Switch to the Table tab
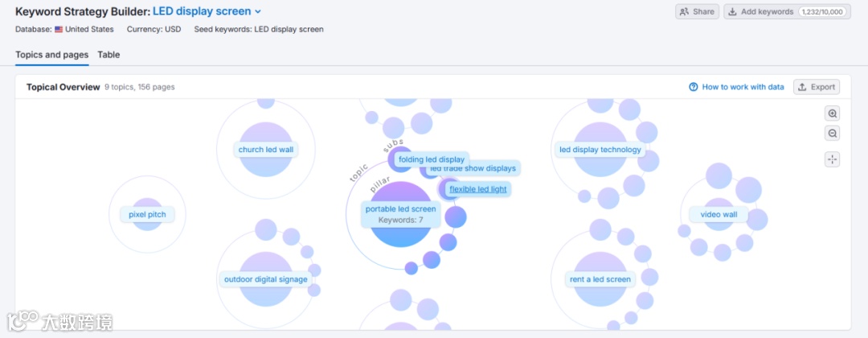This screenshot has width=868, height=338. click(108, 55)
